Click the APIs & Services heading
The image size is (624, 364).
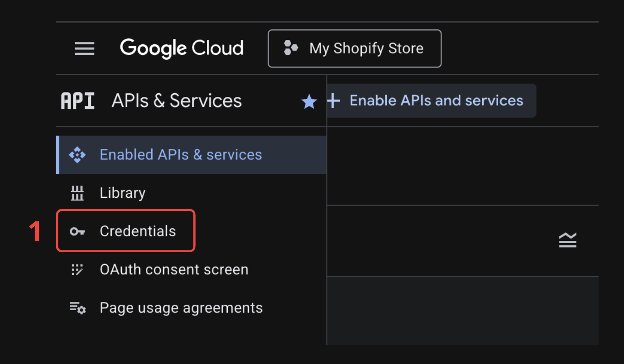pyautogui.click(x=177, y=101)
